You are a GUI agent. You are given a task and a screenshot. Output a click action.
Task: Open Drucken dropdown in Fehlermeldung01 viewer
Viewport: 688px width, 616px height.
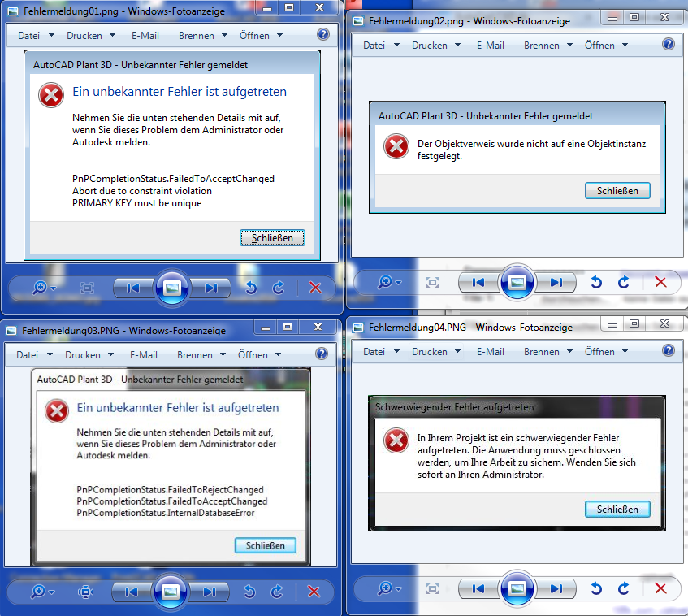pyautogui.click(x=91, y=36)
